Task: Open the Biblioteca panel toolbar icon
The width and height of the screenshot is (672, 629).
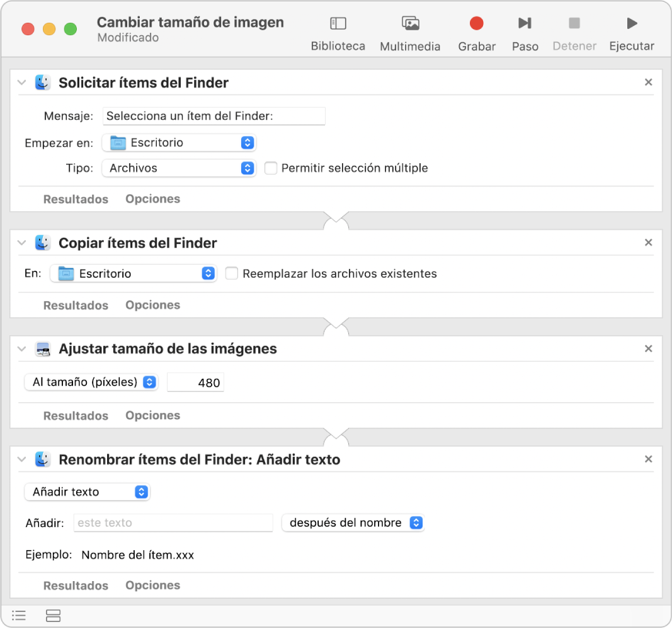Action: pos(338,24)
